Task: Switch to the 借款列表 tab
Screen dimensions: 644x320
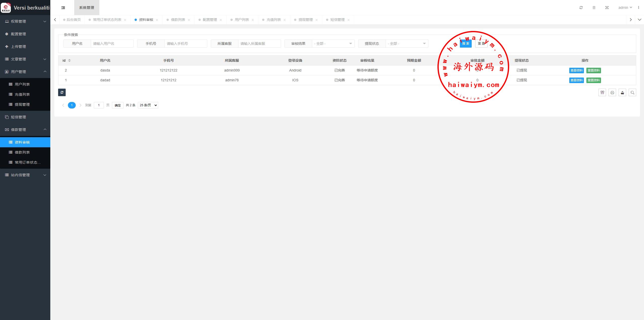Action: pyautogui.click(x=178, y=20)
